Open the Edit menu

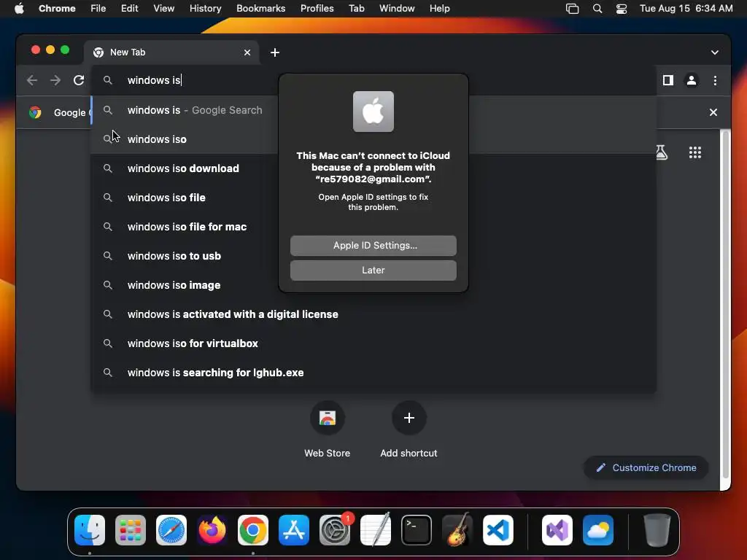pos(130,9)
